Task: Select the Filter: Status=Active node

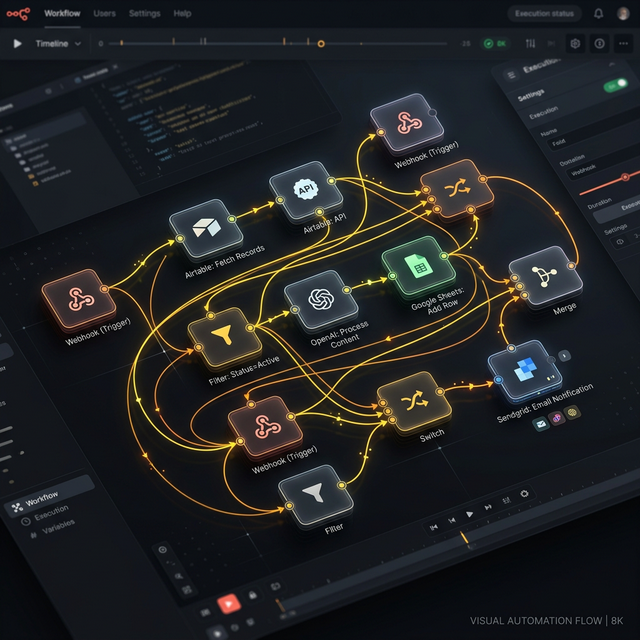Action: point(224,337)
